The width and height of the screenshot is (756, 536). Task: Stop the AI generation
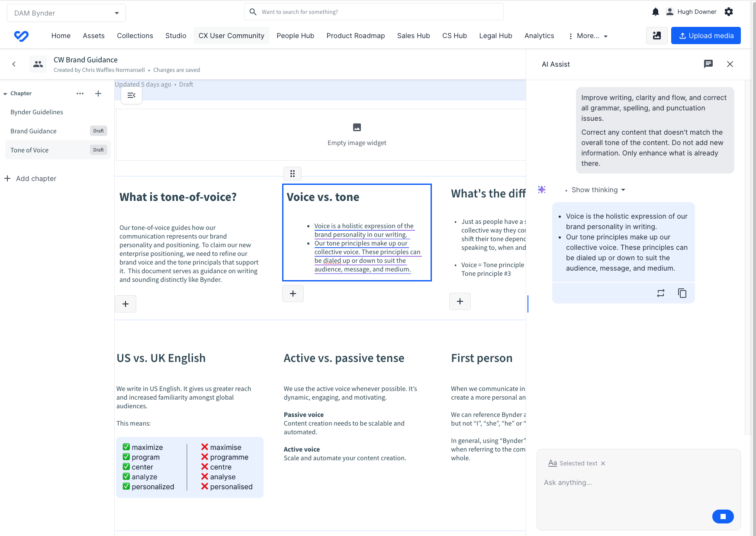723,516
